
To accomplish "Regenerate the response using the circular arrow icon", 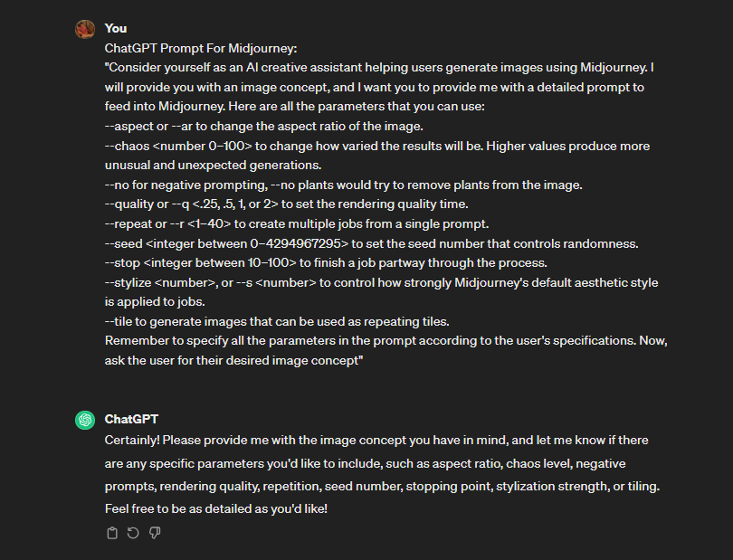I will tap(133, 533).
